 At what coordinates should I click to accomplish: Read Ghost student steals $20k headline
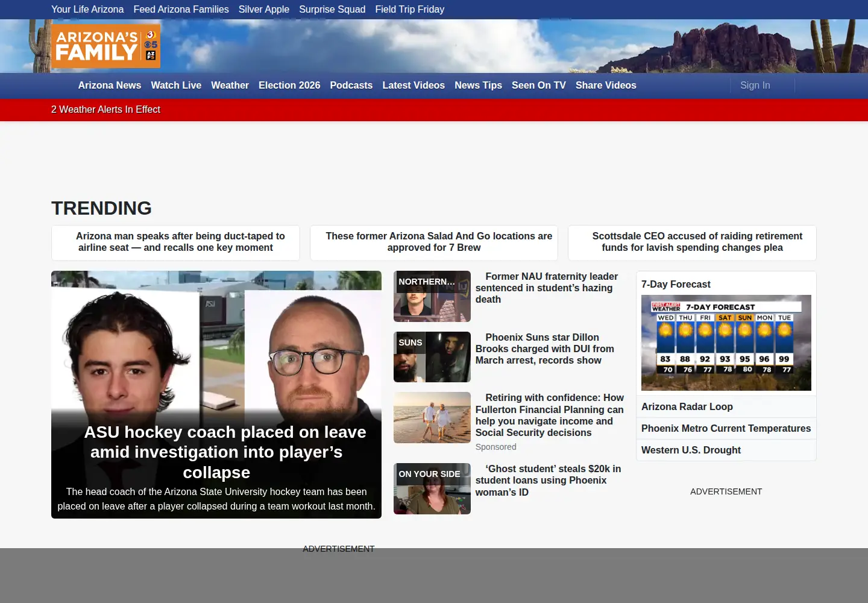[549, 481]
